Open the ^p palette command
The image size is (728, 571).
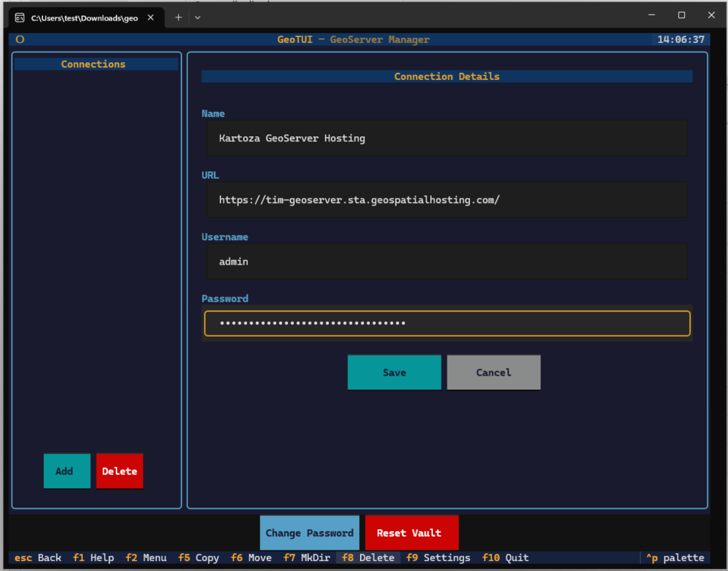click(675, 558)
